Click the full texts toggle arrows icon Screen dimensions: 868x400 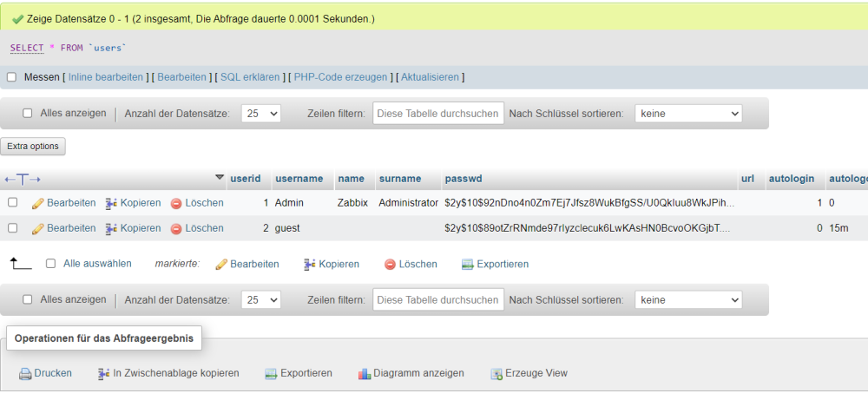click(x=23, y=179)
